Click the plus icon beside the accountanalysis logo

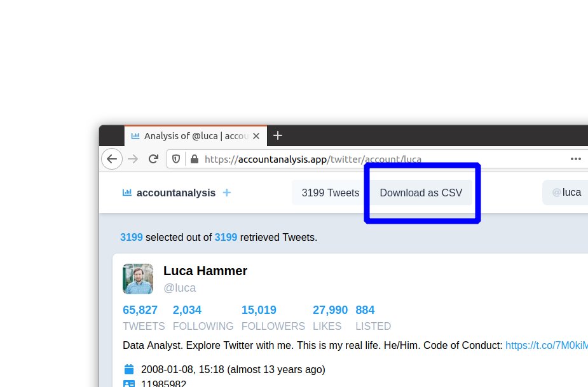(227, 192)
